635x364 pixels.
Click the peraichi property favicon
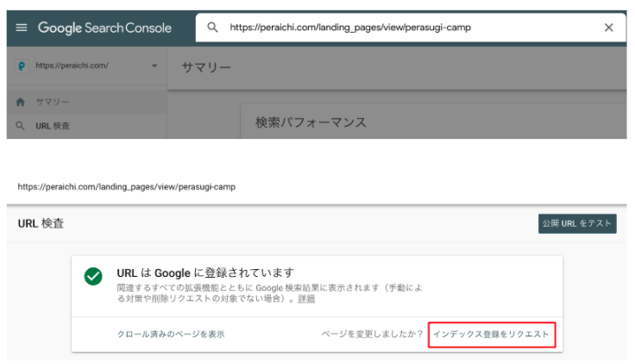tap(22, 66)
